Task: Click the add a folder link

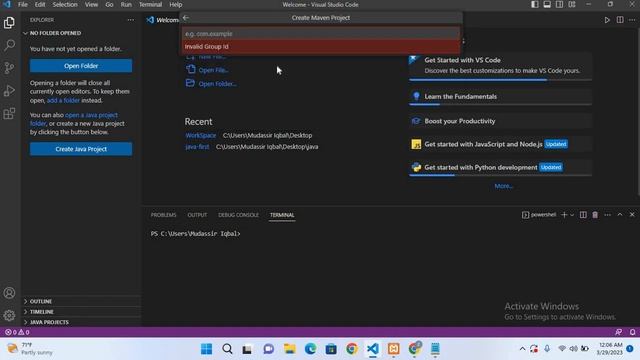Action: 63,100
